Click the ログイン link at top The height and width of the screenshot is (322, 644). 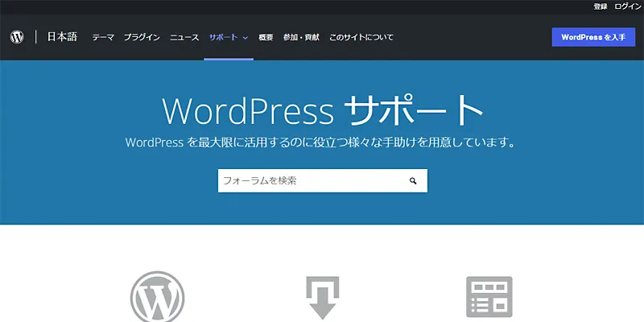click(x=628, y=6)
